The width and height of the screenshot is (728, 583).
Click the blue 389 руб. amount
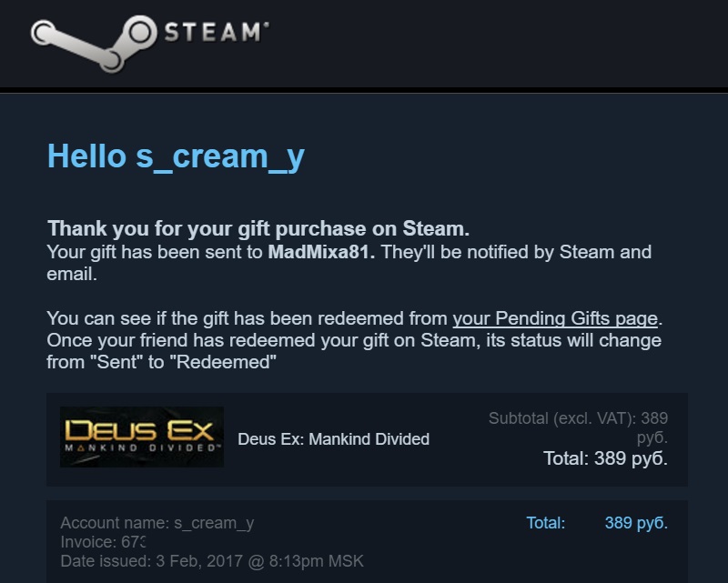tap(636, 523)
